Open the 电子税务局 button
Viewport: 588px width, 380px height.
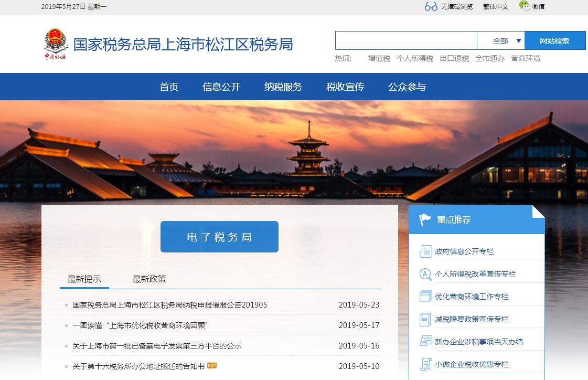(219, 237)
